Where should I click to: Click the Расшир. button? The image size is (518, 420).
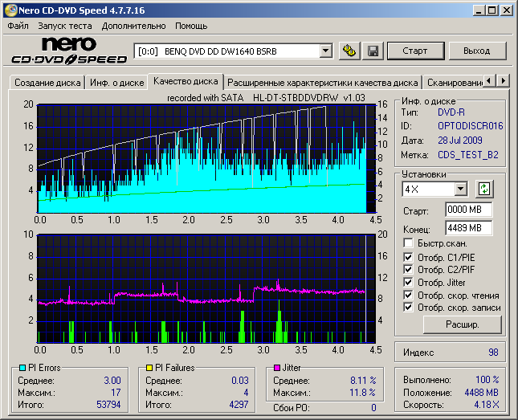click(462, 325)
